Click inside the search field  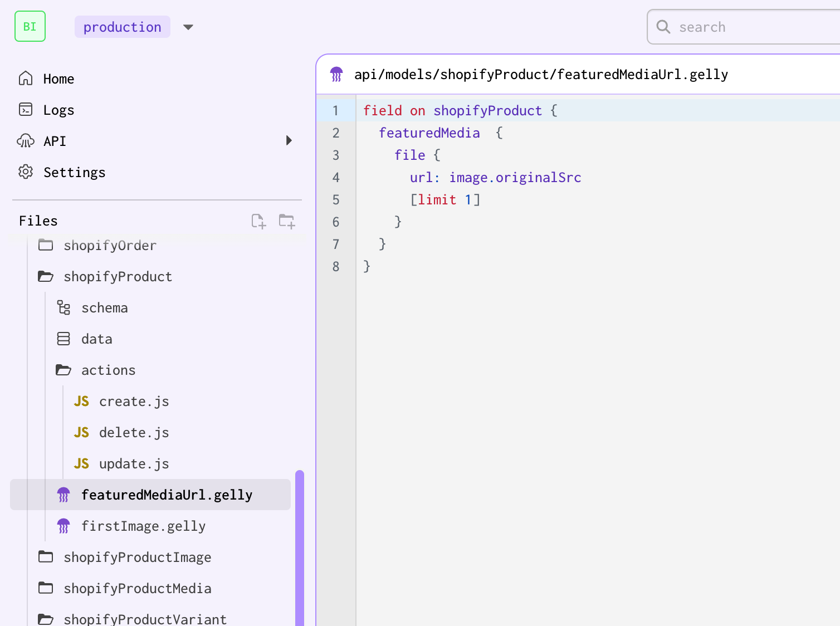741,26
